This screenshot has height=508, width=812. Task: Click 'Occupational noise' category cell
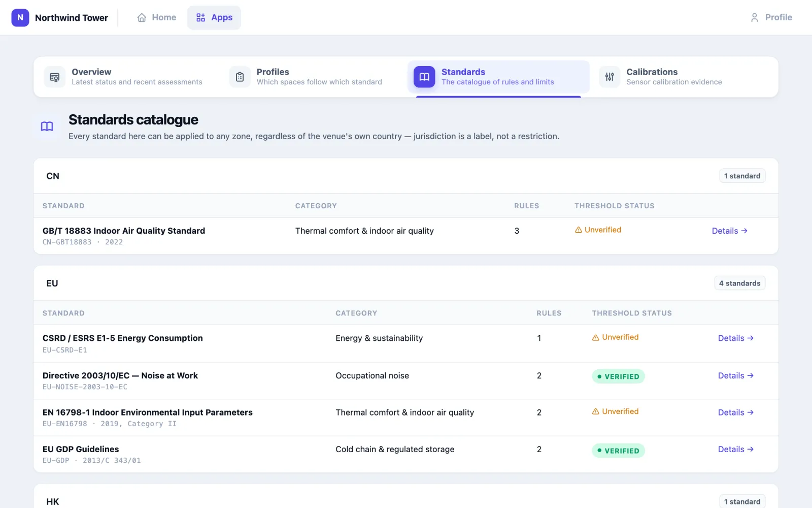tap(372, 376)
